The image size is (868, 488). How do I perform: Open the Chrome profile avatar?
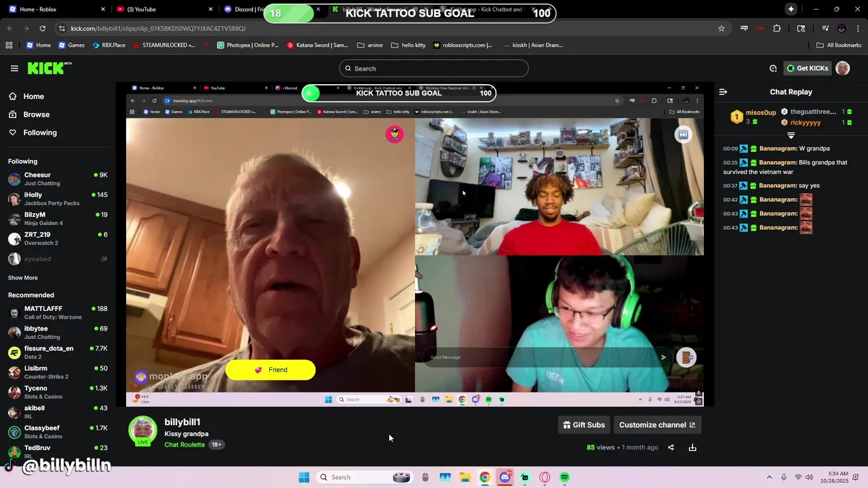click(842, 28)
